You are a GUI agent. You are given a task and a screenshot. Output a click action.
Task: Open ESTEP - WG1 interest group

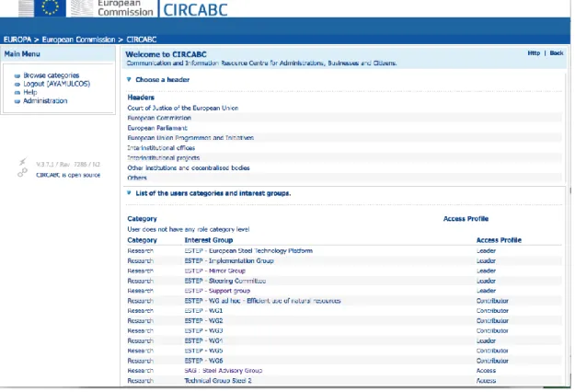point(203,311)
